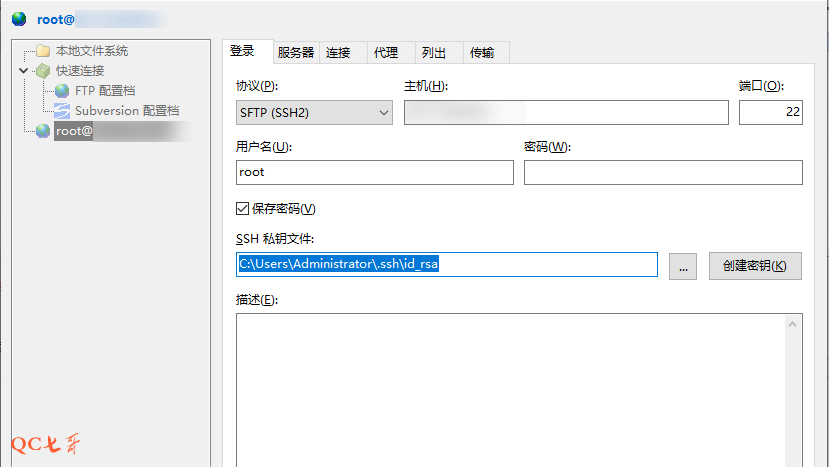The image size is (829, 467).
Task: Click the globe icon in the title bar
Action: pos(19,19)
